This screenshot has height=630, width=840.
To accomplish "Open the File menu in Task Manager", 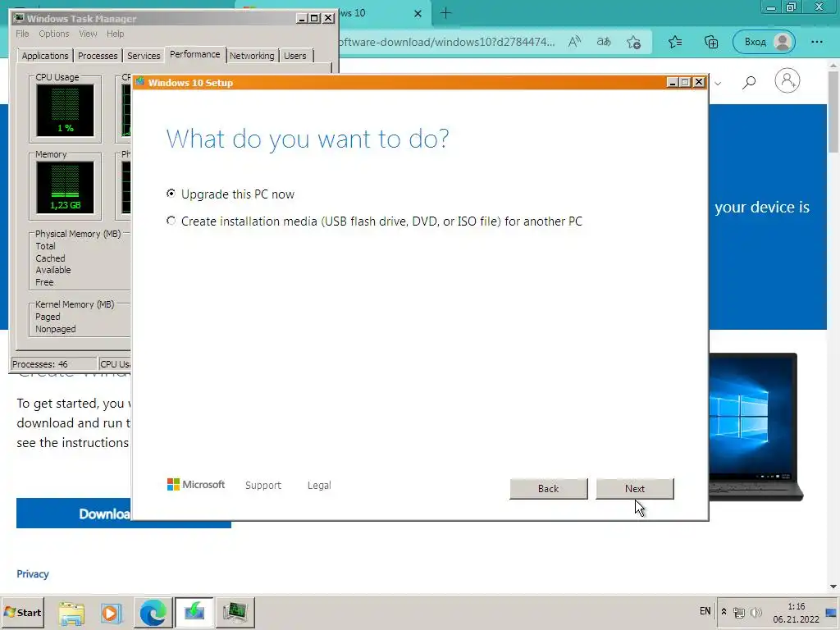I will [22, 34].
